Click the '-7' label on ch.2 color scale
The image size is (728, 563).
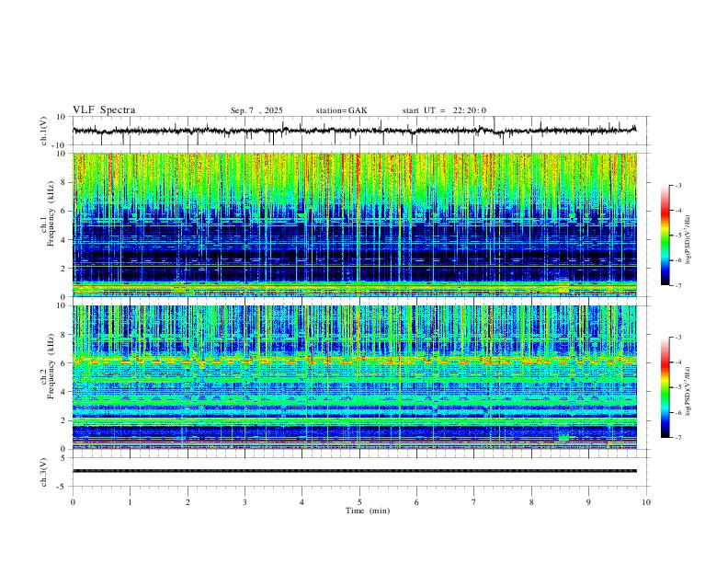[x=677, y=438]
